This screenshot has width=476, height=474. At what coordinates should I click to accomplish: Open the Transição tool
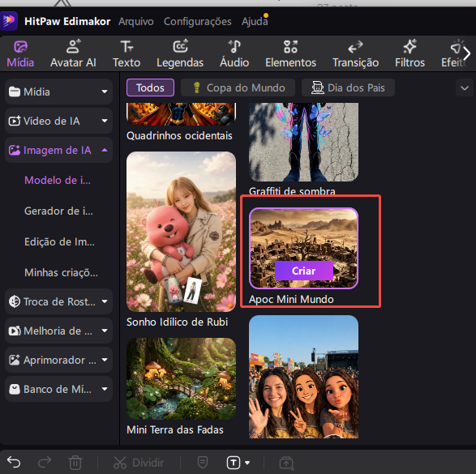click(x=355, y=54)
